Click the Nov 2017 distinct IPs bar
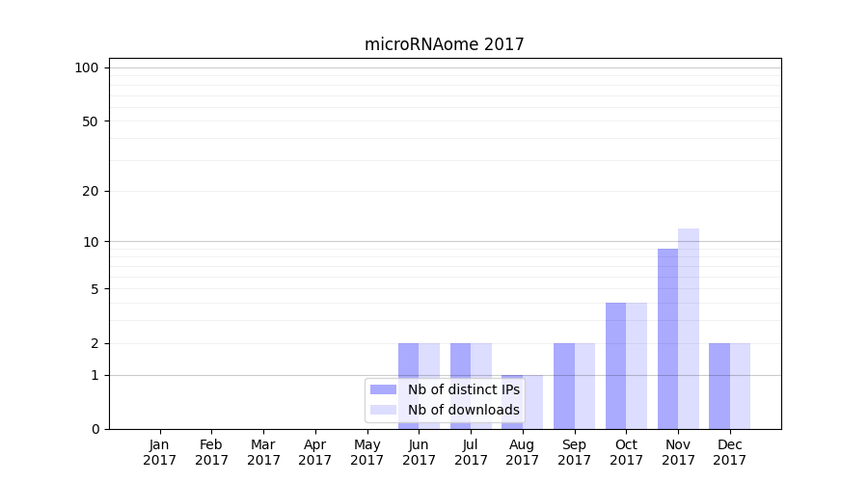 (667, 337)
